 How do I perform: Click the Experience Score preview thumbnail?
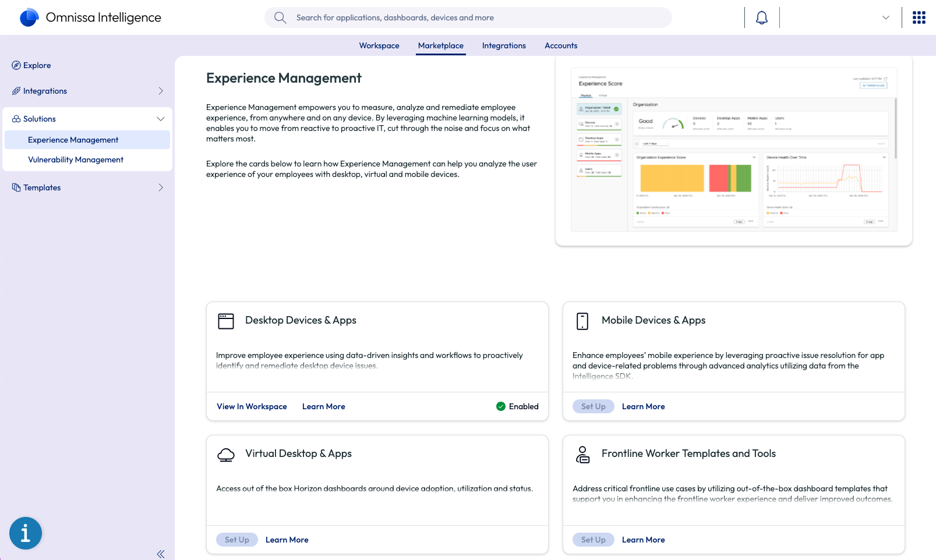[x=734, y=150]
